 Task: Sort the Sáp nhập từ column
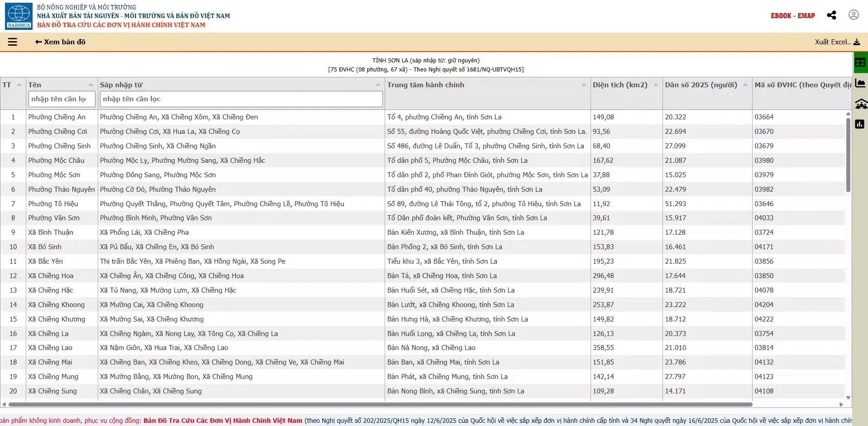pyautogui.click(x=378, y=85)
